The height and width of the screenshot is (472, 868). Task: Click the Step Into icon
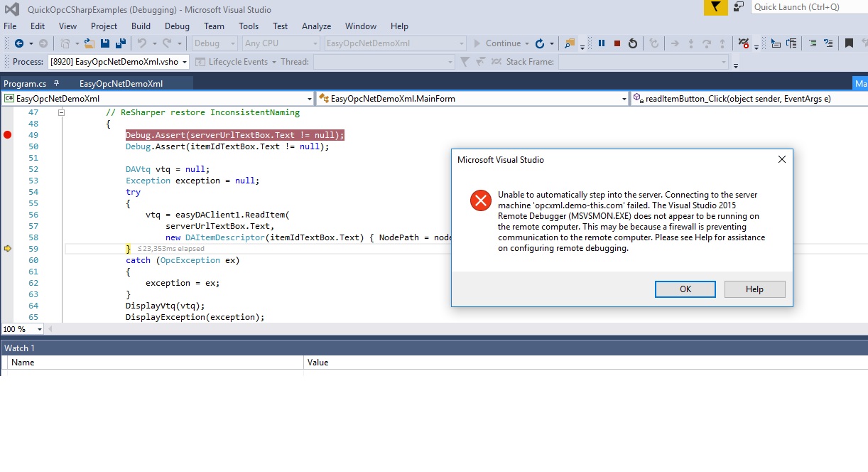point(691,43)
